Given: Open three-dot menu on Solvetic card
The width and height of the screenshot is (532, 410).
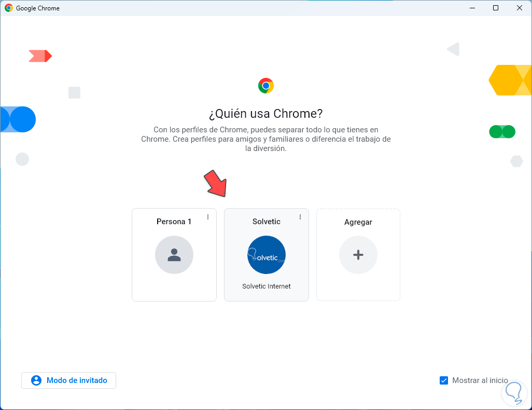Looking at the screenshot, I should [300, 217].
